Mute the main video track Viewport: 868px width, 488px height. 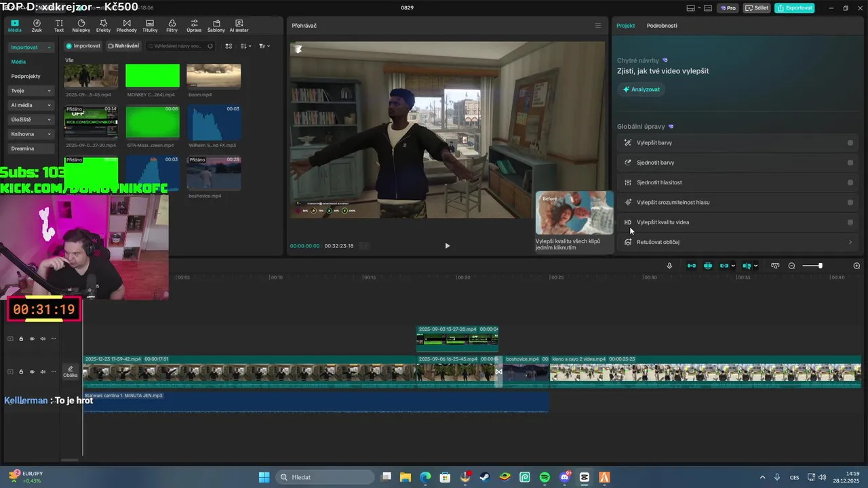click(43, 371)
